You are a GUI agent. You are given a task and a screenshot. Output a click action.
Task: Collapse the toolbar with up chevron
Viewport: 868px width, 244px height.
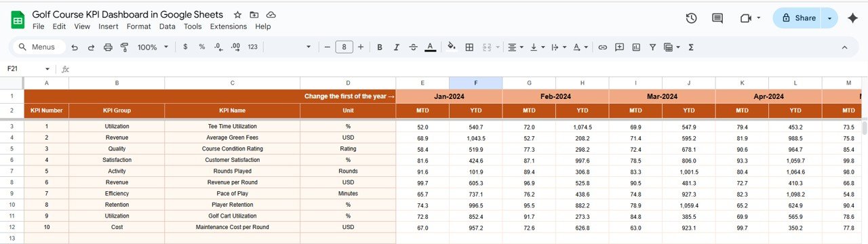[845, 47]
